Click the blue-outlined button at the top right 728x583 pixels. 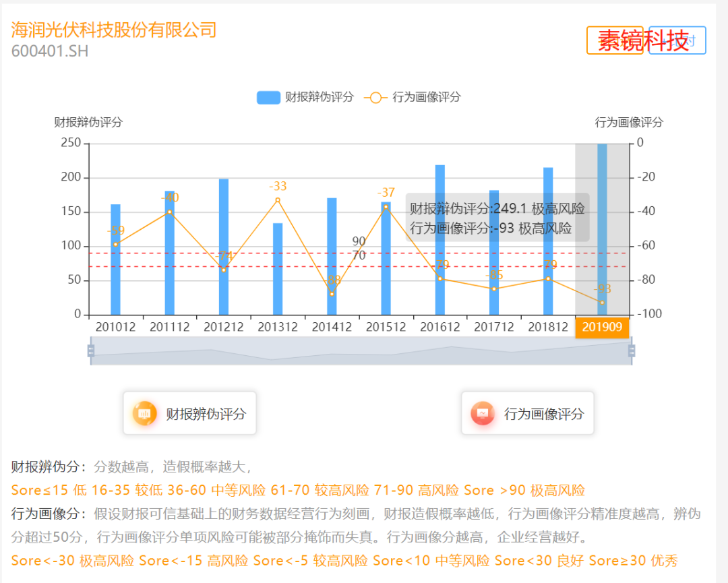tap(677, 40)
